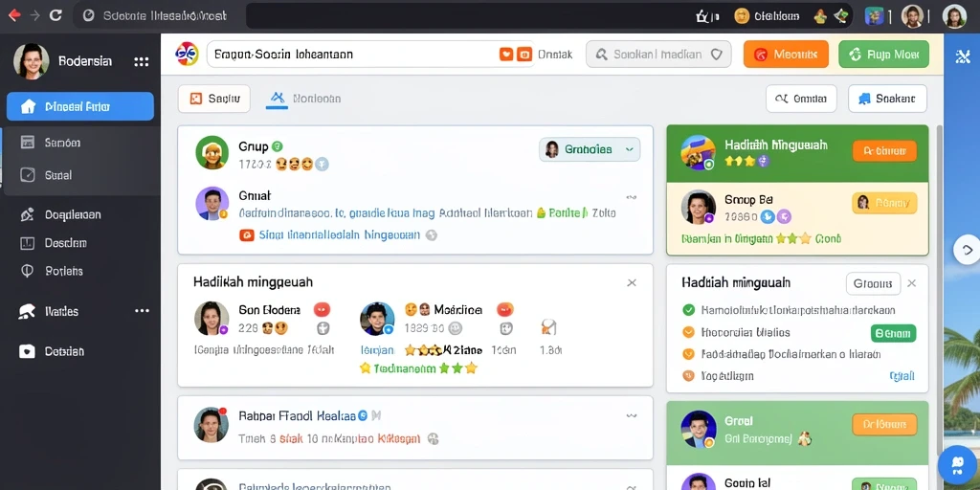The height and width of the screenshot is (490, 980).
Task: Toggle the green checked Hamoloihiuk item
Action: pos(689,309)
